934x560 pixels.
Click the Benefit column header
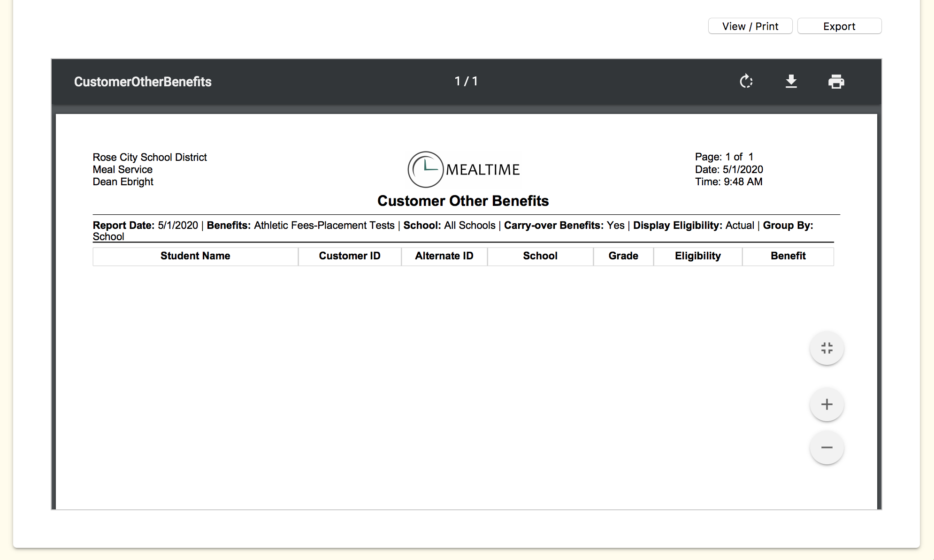click(788, 256)
